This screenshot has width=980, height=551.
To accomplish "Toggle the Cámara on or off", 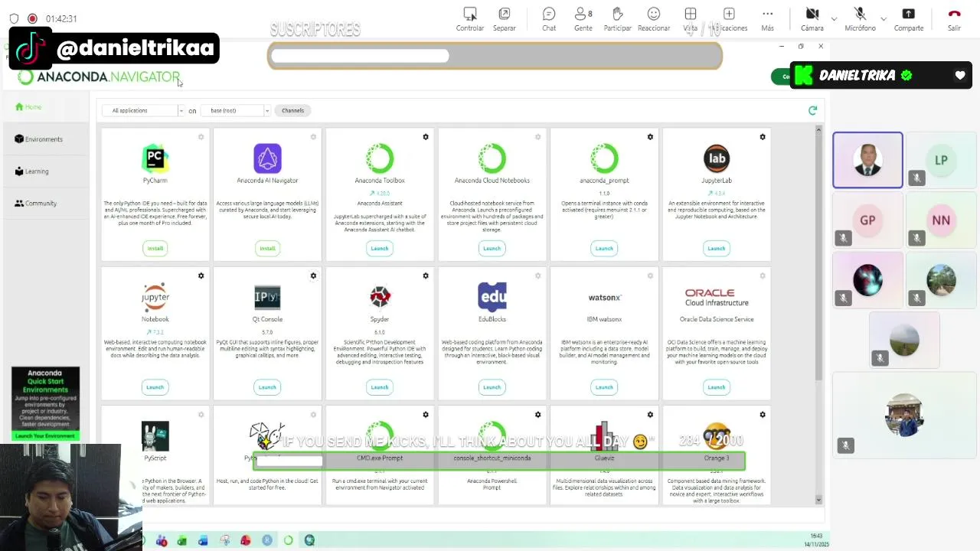I will point(812,19).
